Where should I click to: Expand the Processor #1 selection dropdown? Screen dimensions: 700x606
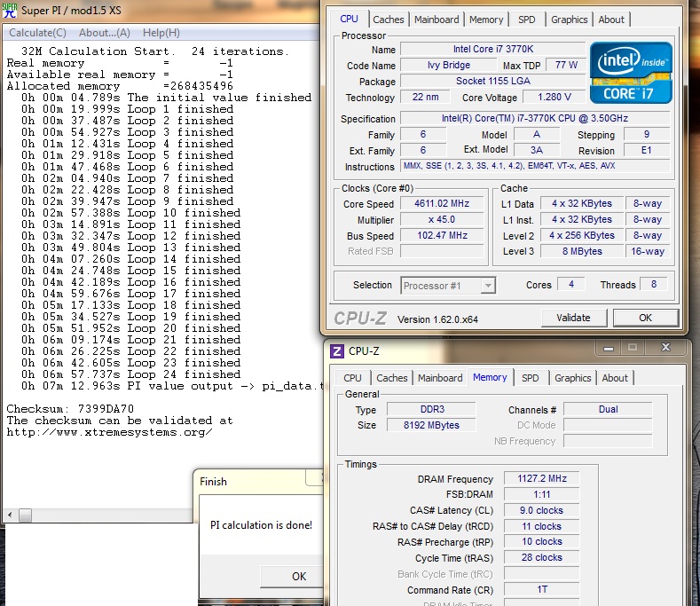tap(488, 286)
